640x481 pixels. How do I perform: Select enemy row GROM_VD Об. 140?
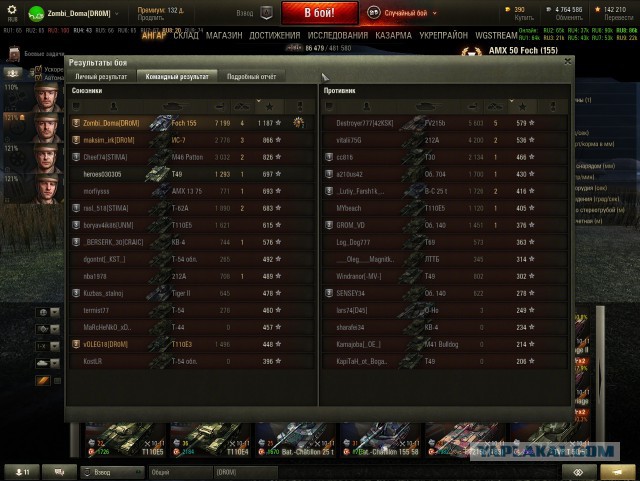pyautogui.click(x=445, y=225)
